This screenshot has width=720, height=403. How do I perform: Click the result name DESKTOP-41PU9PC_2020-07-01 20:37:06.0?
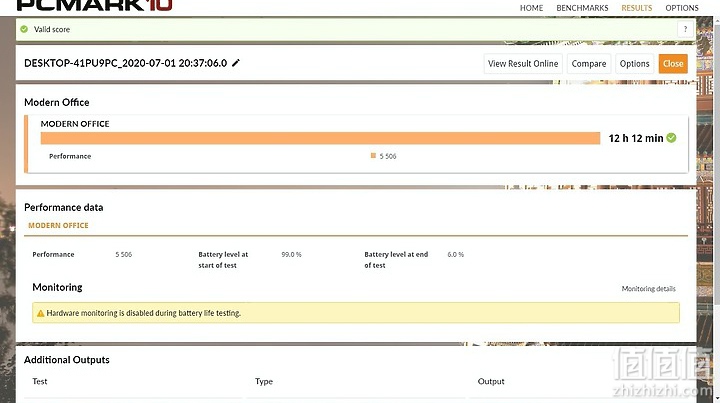coord(125,63)
